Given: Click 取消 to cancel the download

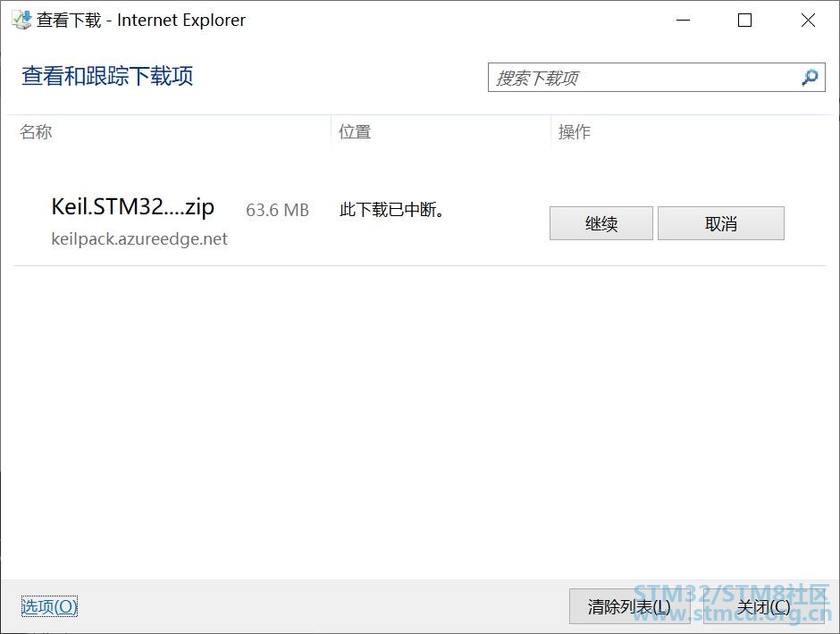Looking at the screenshot, I should point(721,223).
